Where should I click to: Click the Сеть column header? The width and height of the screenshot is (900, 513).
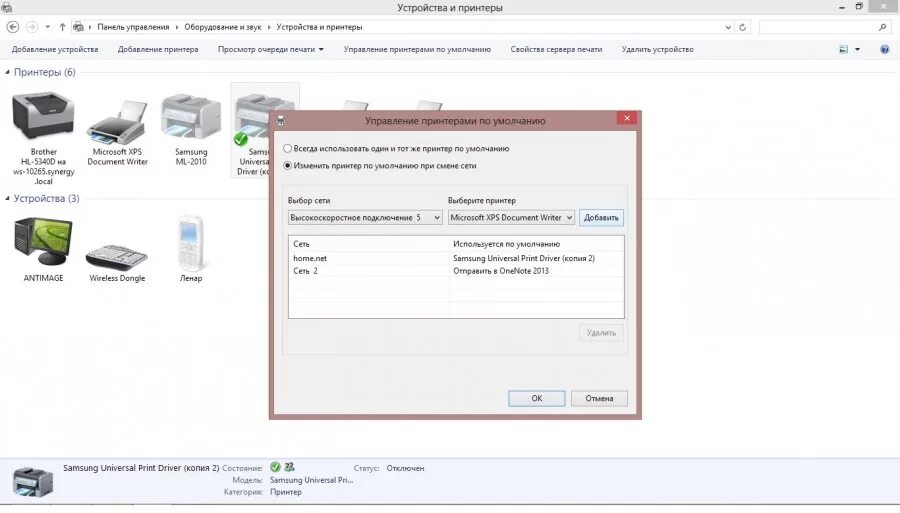369,244
